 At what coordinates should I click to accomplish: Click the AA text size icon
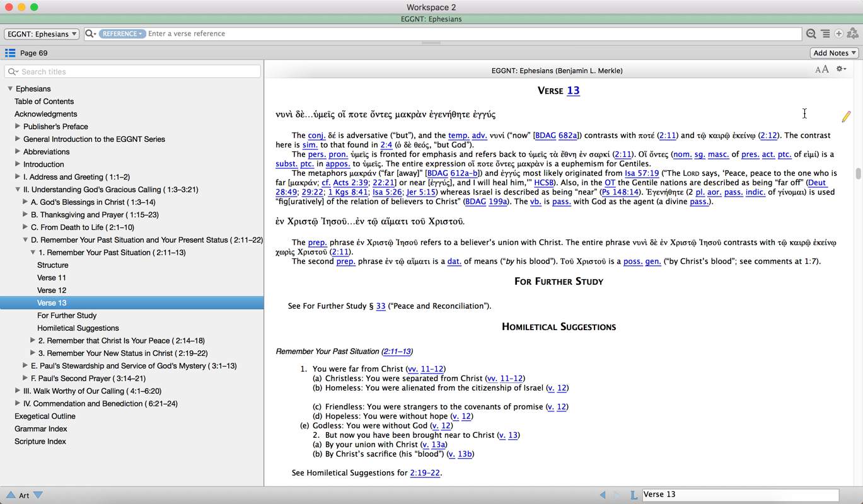click(x=822, y=69)
